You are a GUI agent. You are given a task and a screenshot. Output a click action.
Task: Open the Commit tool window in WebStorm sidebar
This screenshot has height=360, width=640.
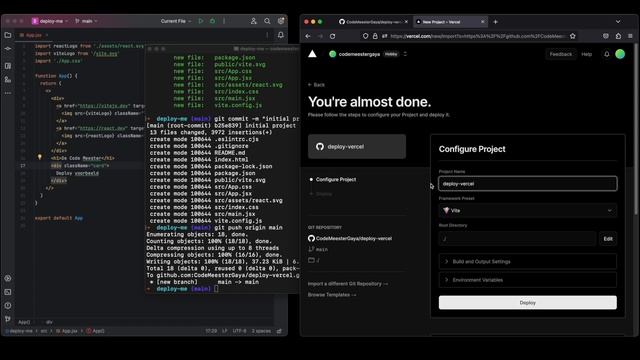(x=8, y=49)
